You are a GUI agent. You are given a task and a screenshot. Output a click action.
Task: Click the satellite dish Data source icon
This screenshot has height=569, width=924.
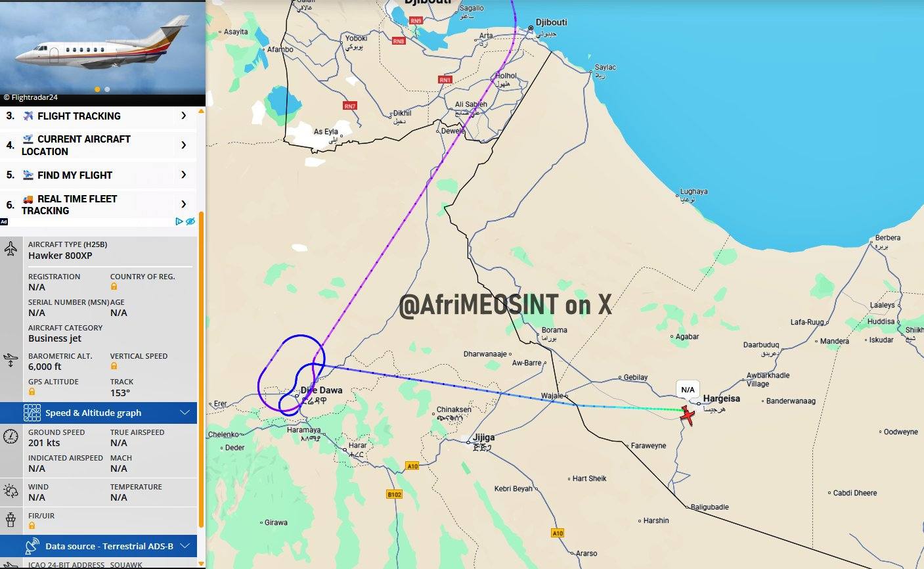click(x=32, y=546)
